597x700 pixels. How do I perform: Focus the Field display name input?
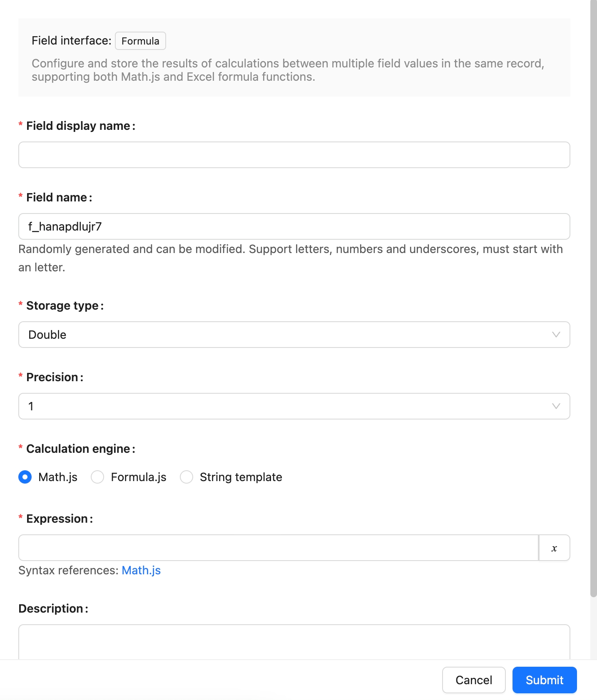point(294,155)
